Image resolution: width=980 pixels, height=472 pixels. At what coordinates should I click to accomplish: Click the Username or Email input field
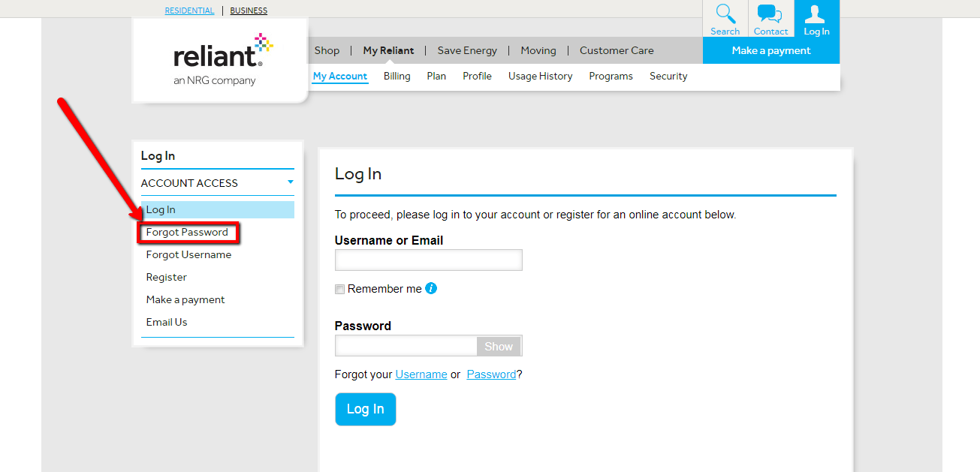tap(428, 260)
